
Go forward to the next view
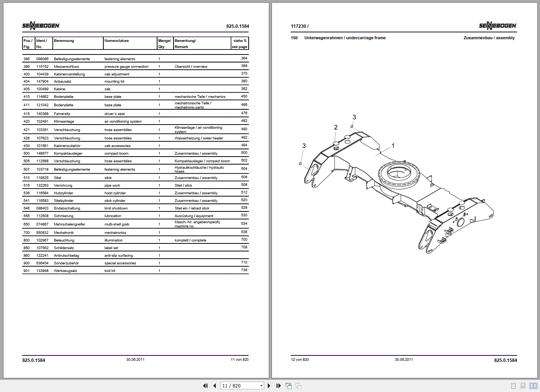point(299,386)
